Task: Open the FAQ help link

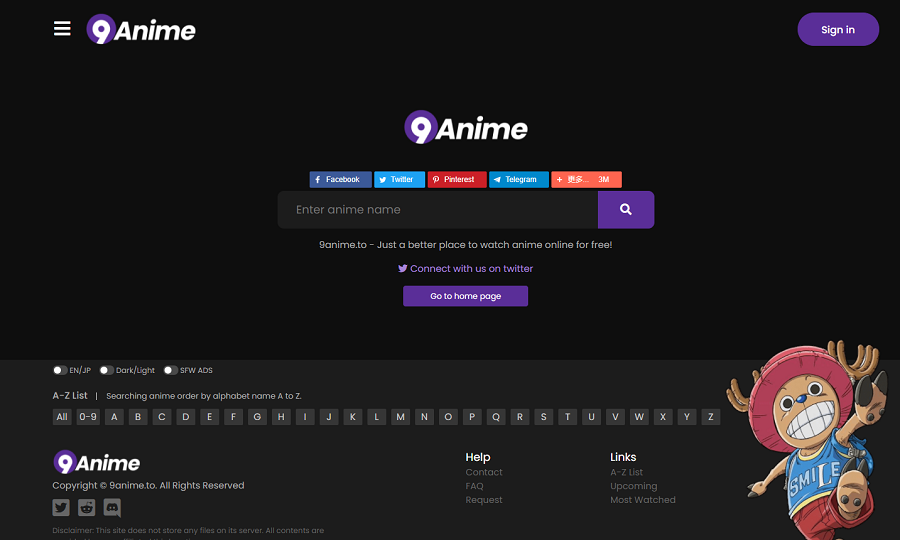Action: pyautogui.click(x=475, y=486)
